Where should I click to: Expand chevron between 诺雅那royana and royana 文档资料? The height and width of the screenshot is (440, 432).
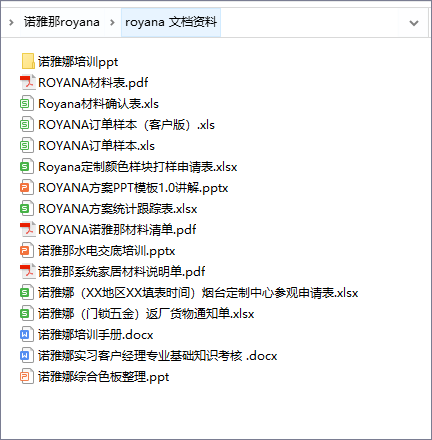click(x=112, y=23)
